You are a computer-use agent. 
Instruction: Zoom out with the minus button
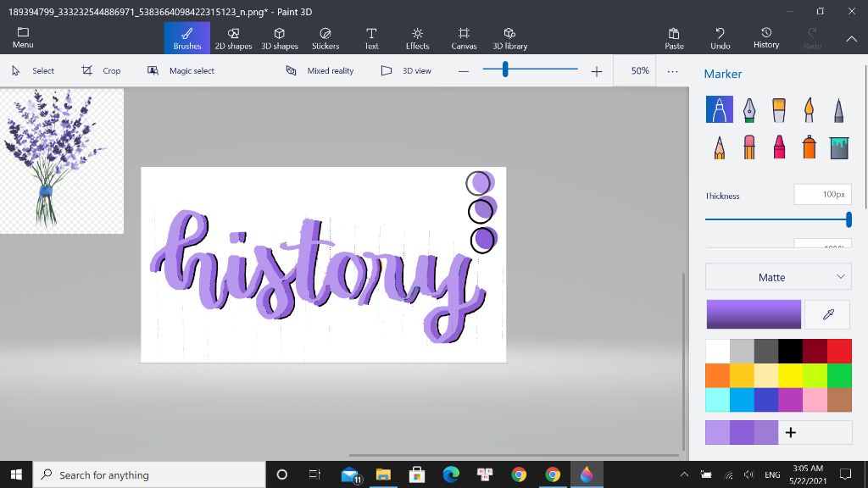click(464, 71)
